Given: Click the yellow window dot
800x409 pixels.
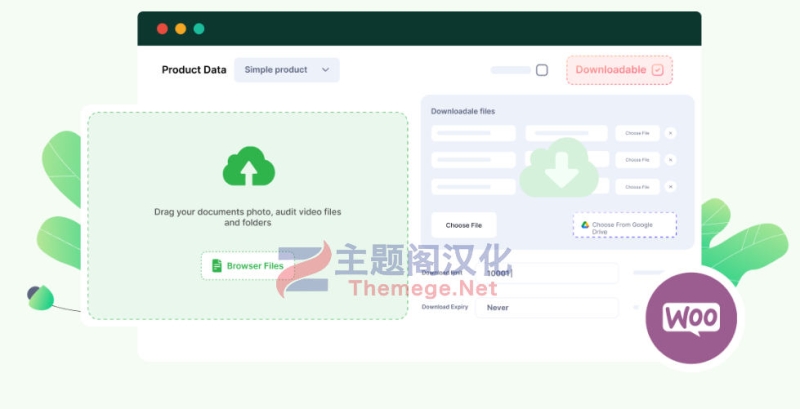Looking at the screenshot, I should 181,29.
